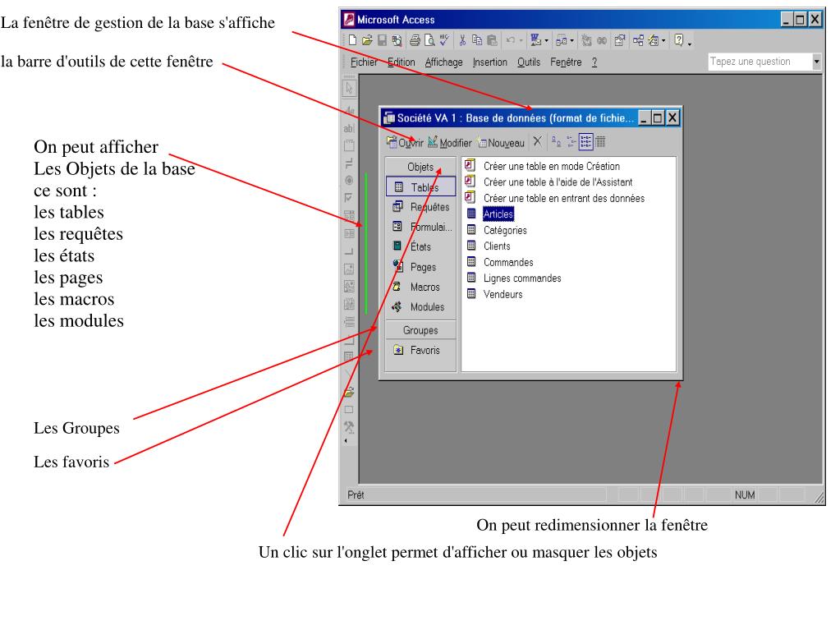
Task: Click the Cut scissors icon
Action: 462,39
